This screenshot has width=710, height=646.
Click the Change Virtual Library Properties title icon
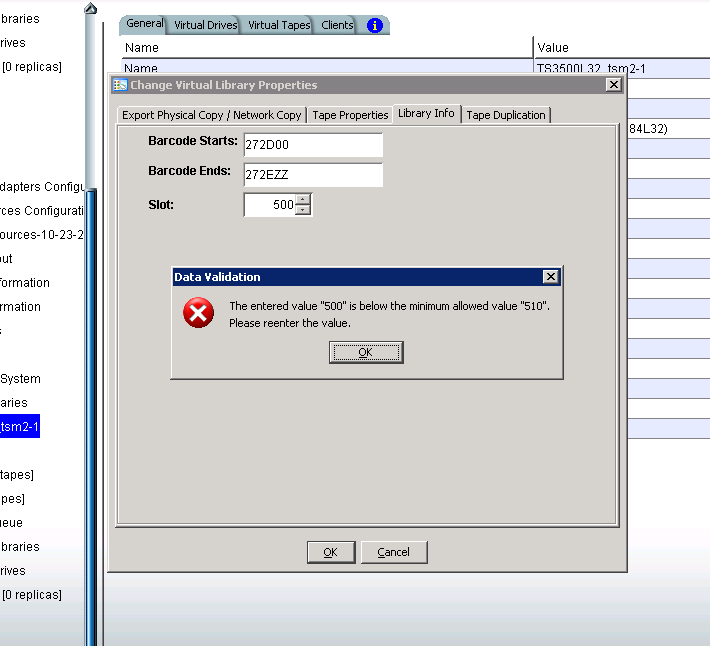pyautogui.click(x=120, y=85)
